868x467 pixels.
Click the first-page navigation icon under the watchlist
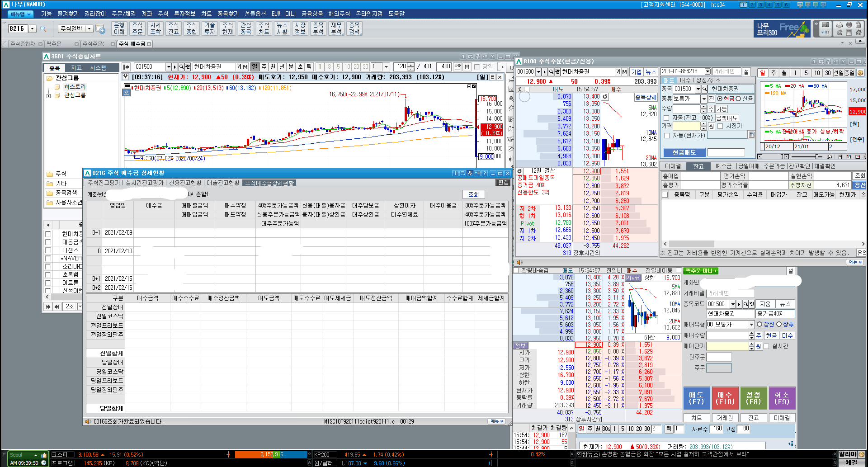pos(48,307)
